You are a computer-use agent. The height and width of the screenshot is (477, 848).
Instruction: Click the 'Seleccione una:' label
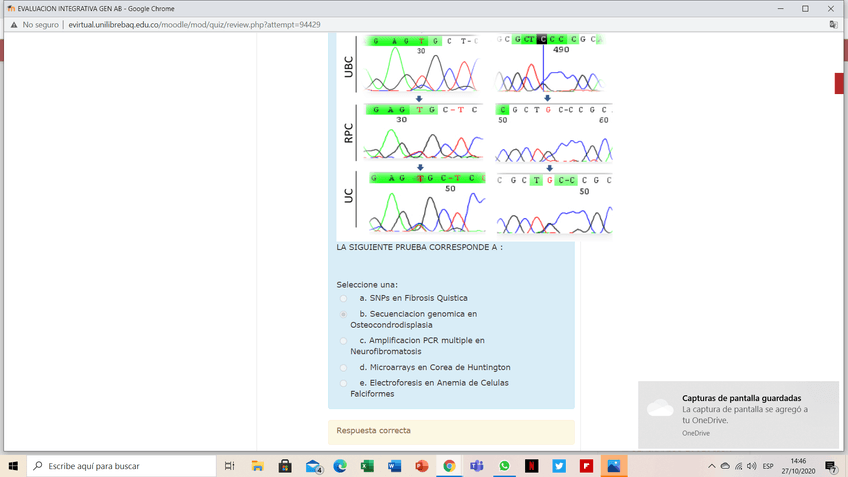click(x=367, y=284)
